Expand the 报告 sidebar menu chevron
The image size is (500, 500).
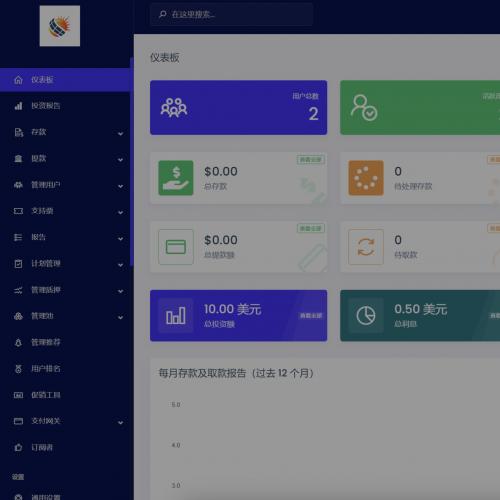click(x=120, y=239)
